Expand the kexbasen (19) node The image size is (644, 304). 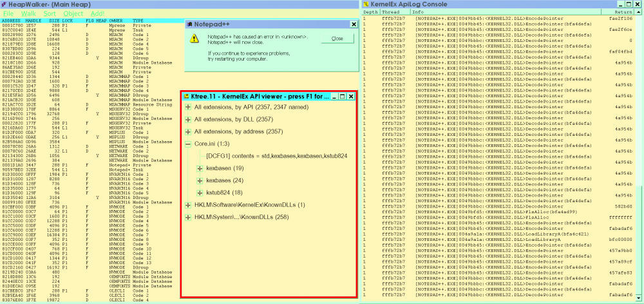(200, 168)
